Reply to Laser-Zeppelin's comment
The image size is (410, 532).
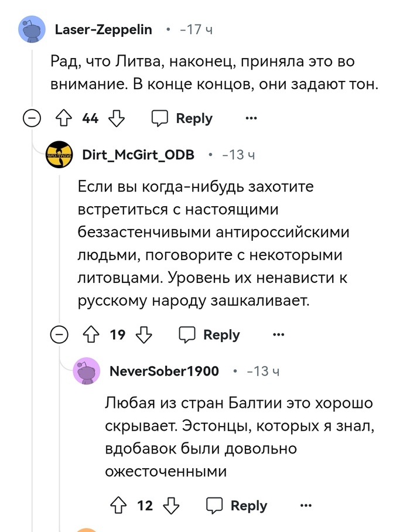182,119
